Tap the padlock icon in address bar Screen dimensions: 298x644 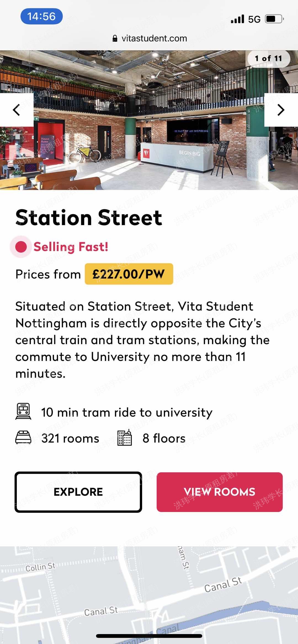pyautogui.click(x=115, y=39)
